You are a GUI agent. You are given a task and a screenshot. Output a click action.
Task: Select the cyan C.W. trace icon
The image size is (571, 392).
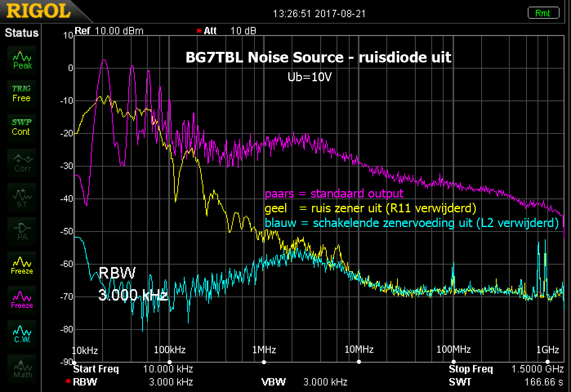[22, 334]
